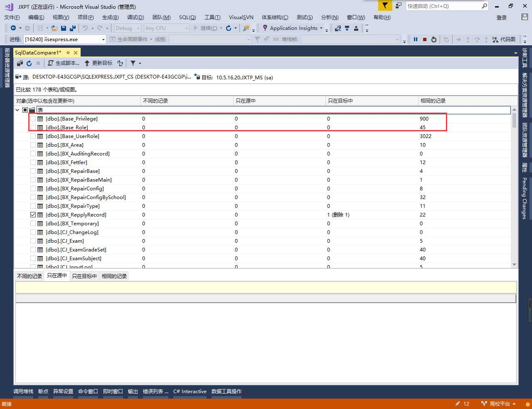
Task: Toggle the root 表 group checkbox
Action: (x=25, y=110)
